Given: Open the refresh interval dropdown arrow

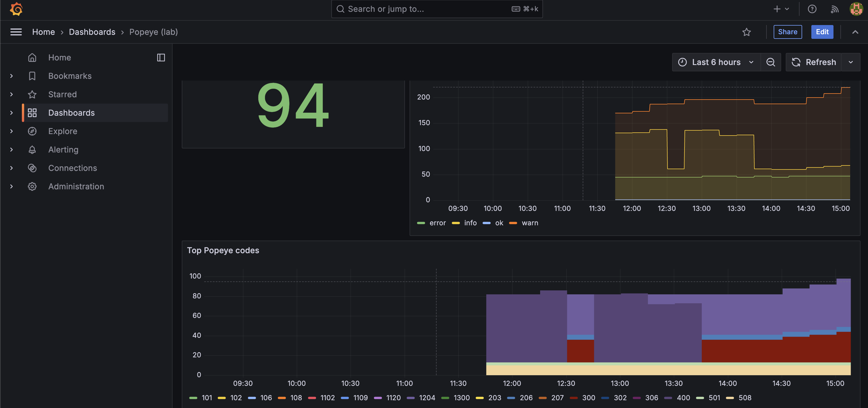Looking at the screenshot, I should coord(851,62).
